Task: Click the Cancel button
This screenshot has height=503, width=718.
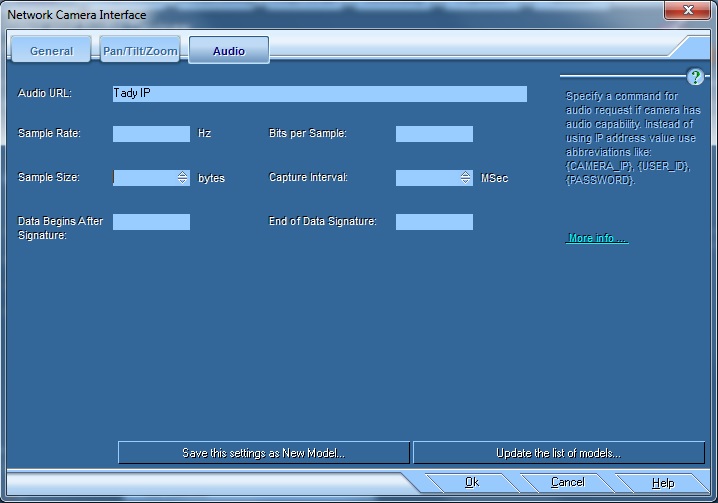Action: point(567,482)
